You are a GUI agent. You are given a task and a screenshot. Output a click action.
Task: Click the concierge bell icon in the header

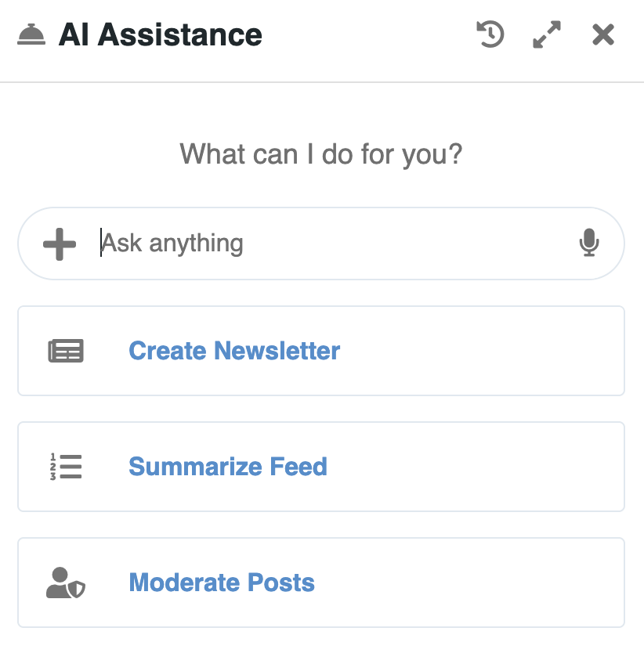(x=31, y=35)
